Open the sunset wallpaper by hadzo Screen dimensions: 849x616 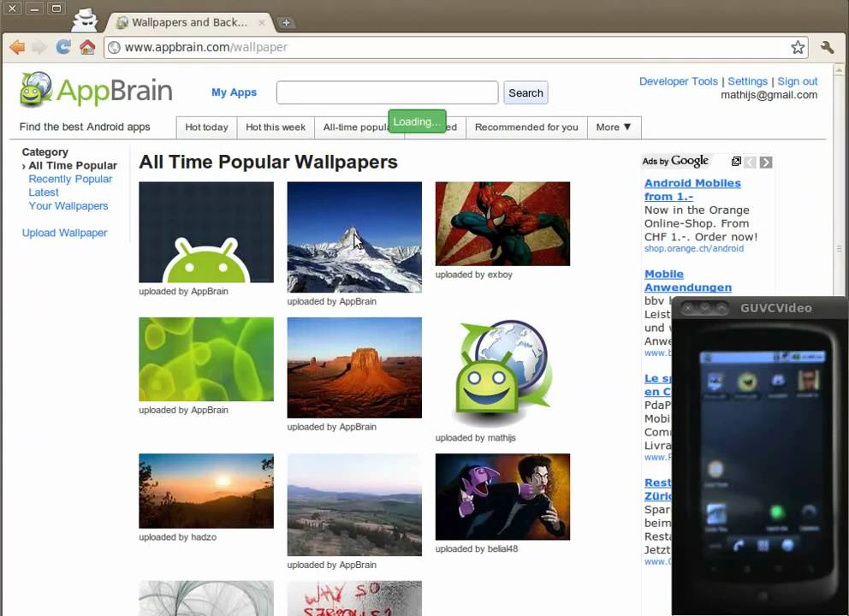coord(206,491)
